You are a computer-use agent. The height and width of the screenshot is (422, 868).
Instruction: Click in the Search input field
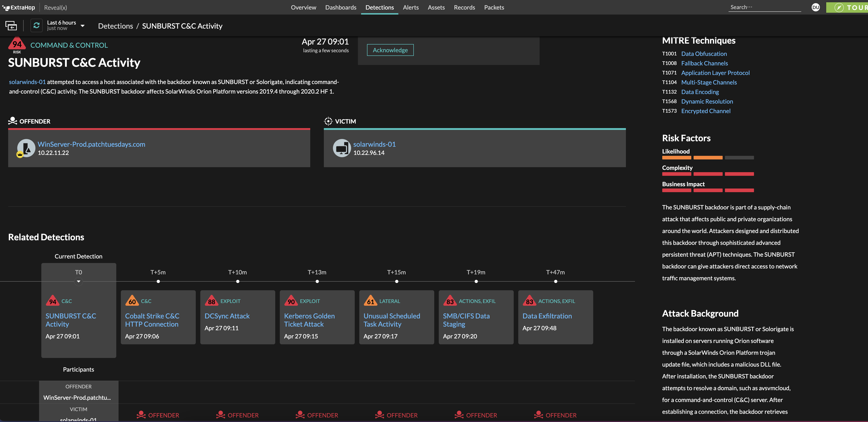(764, 7)
